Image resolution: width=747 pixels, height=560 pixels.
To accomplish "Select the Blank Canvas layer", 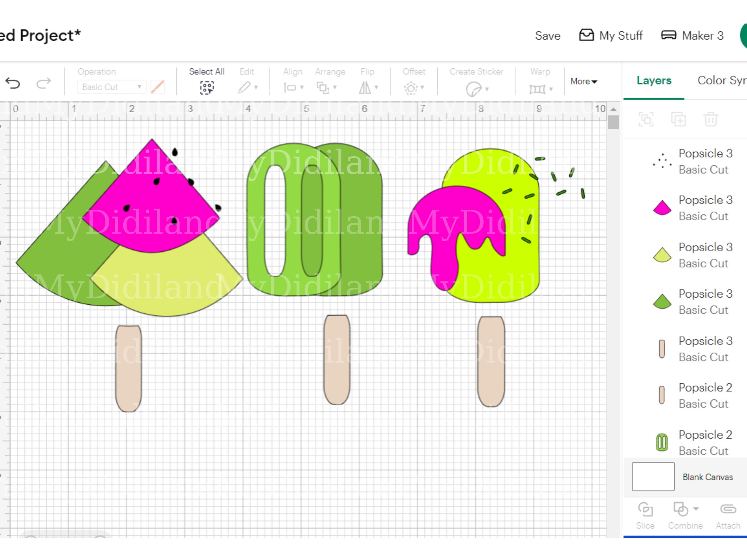I will [707, 477].
